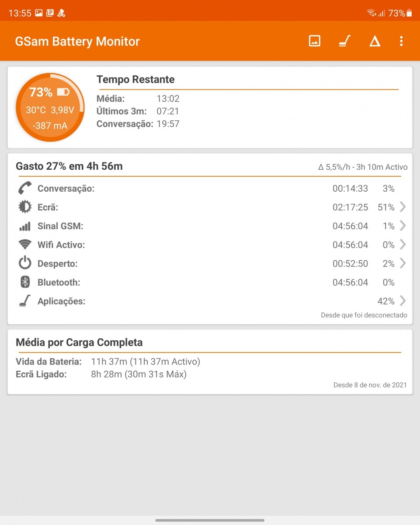
Task: Open the three-dot overflow menu
Action: (401, 41)
